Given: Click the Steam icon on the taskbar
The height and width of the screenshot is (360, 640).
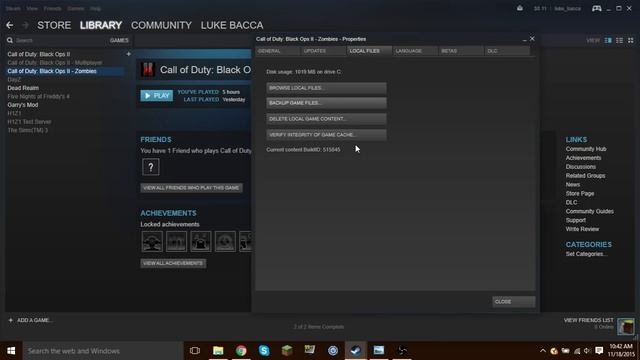Looking at the screenshot, I should pyautogui.click(x=356, y=351).
